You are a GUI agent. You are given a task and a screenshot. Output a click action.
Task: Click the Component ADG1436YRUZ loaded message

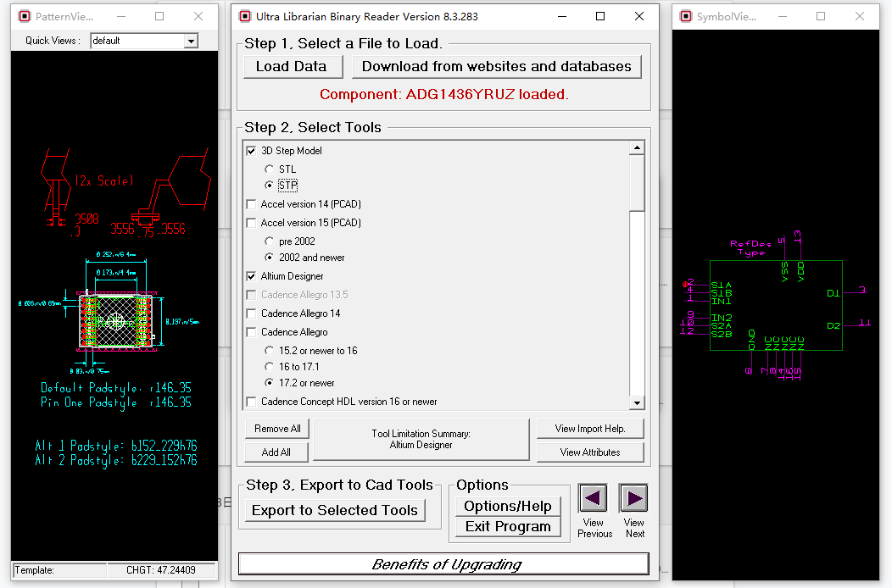(443, 94)
